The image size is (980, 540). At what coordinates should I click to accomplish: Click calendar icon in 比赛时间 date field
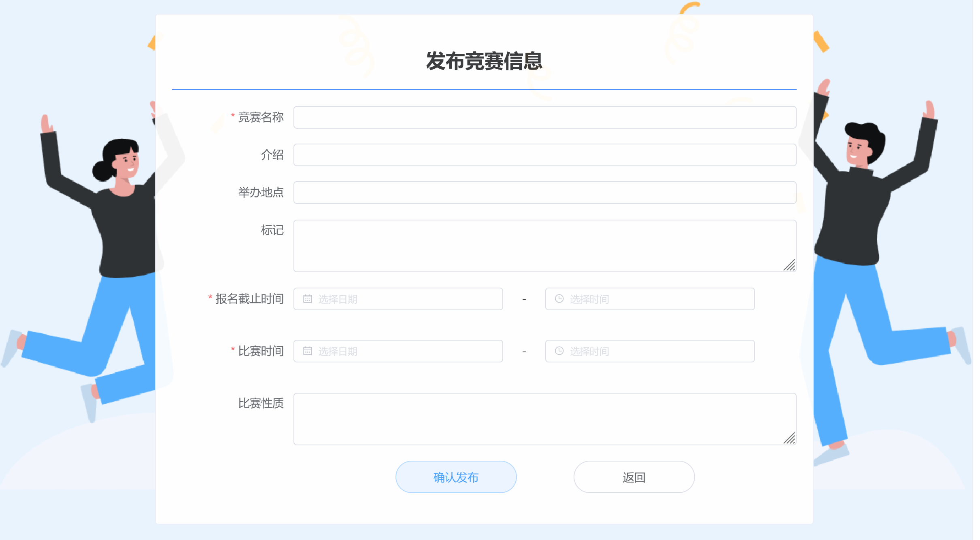point(308,351)
